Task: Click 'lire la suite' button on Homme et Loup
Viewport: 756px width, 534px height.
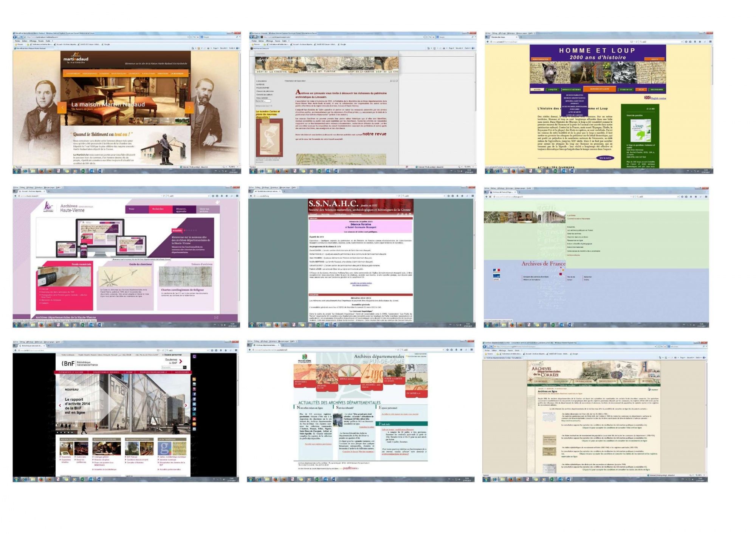Action: pyautogui.click(x=605, y=158)
